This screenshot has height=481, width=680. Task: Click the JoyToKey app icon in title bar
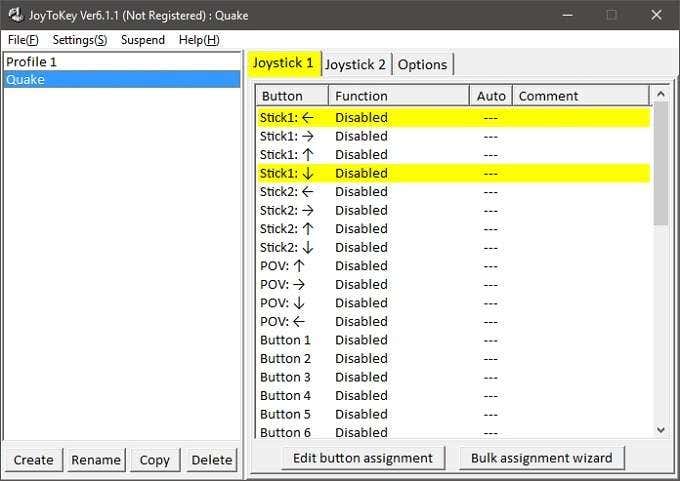point(15,15)
